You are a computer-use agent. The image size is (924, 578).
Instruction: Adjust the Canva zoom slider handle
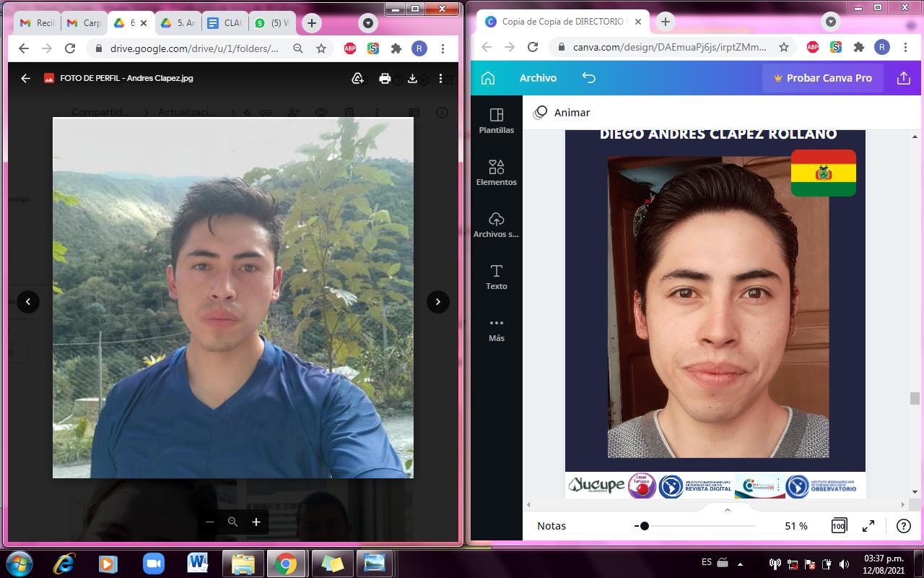[x=645, y=526]
